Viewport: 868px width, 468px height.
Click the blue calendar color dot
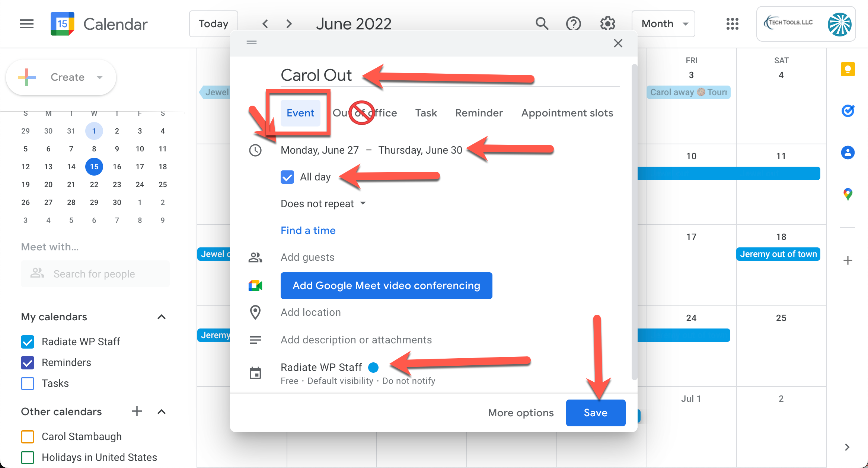pos(373,368)
